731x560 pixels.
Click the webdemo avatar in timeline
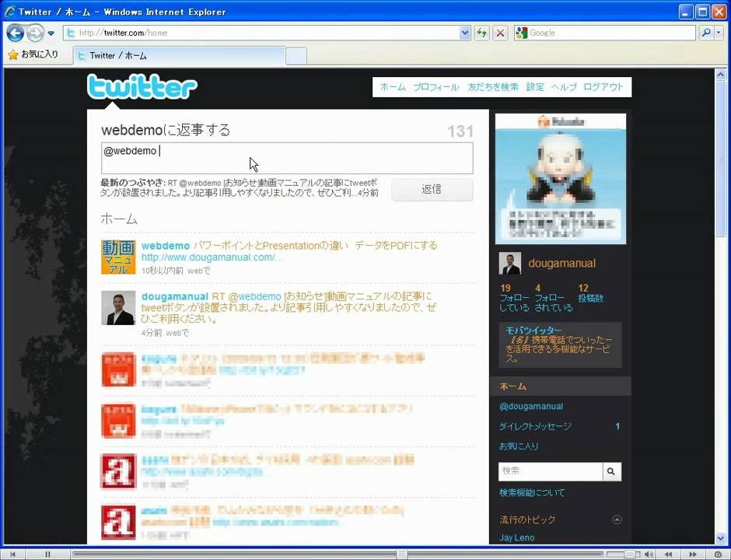117,257
